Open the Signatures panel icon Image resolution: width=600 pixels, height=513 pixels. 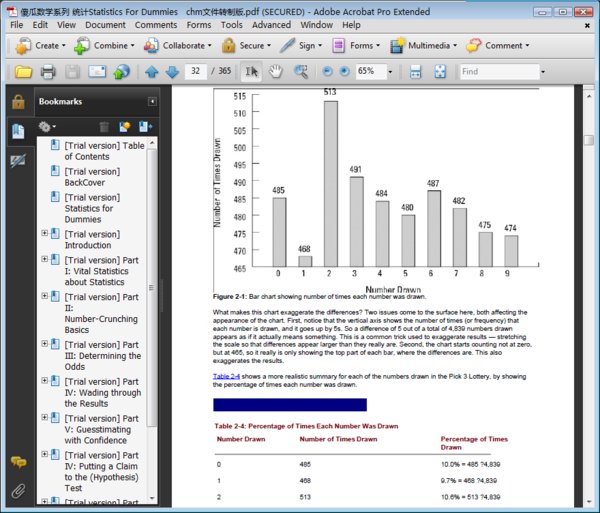coord(18,161)
